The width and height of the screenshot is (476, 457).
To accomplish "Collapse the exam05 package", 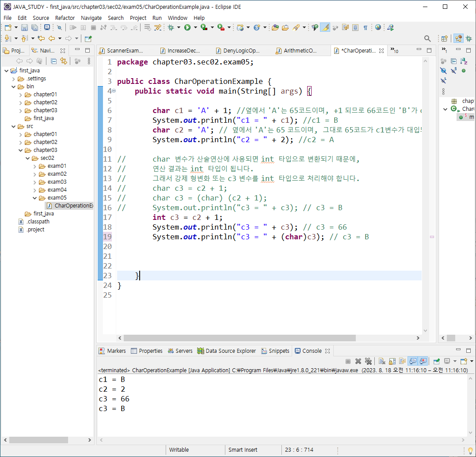I will 34,198.
